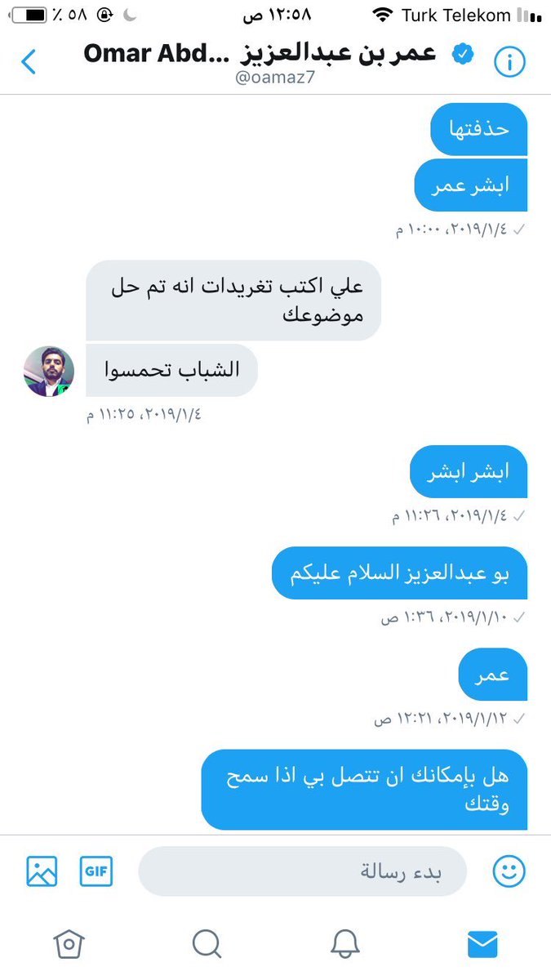Open the GIF picker icon

pyautogui.click(x=96, y=871)
